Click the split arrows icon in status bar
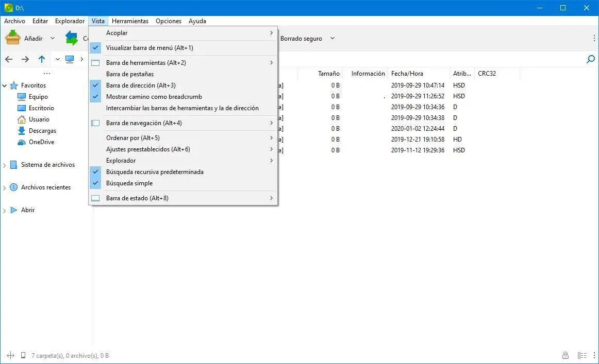 11,355
